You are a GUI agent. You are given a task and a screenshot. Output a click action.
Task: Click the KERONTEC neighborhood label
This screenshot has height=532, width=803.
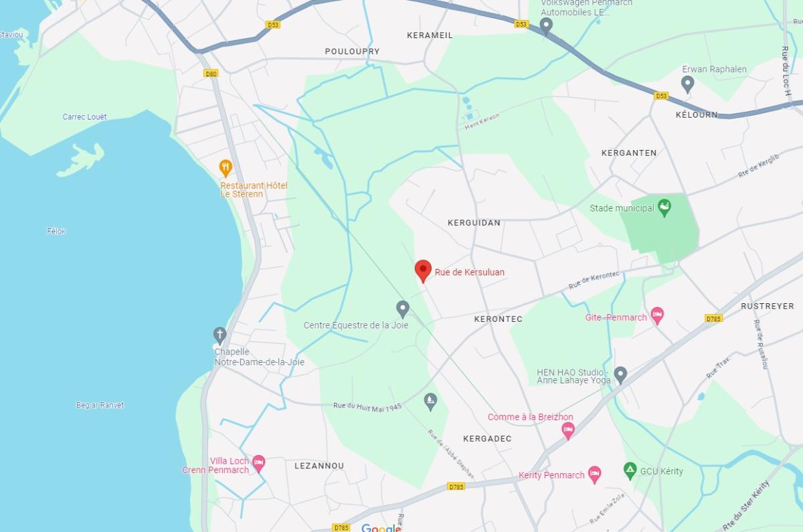pyautogui.click(x=499, y=319)
